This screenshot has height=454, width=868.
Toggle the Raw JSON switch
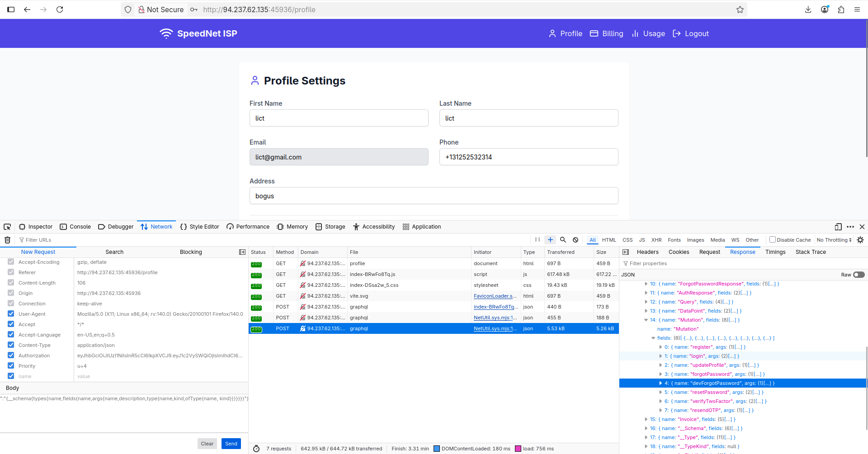click(x=859, y=275)
